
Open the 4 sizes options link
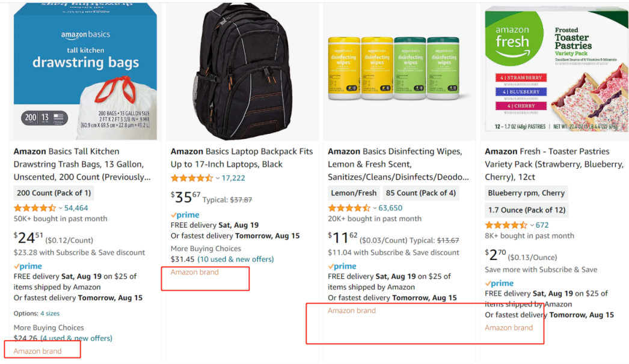(x=50, y=314)
